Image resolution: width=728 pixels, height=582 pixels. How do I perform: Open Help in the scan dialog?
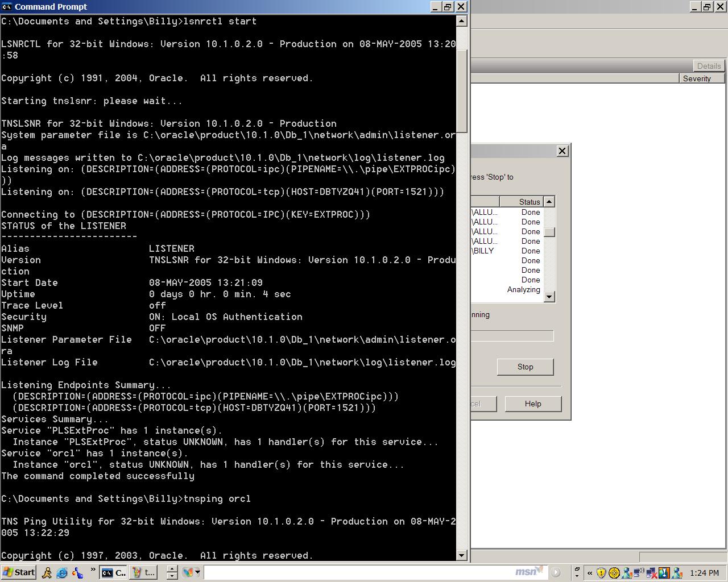pyautogui.click(x=533, y=404)
